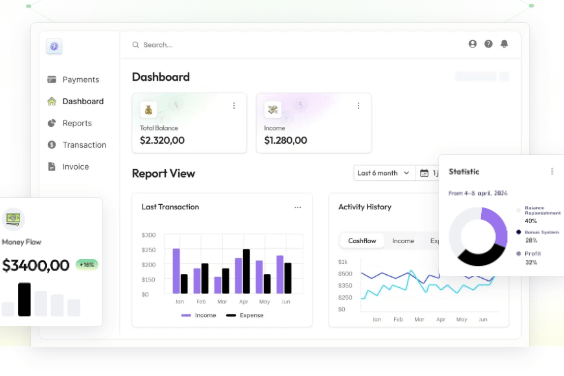
Task: Open the help question mark icon
Action: [488, 44]
